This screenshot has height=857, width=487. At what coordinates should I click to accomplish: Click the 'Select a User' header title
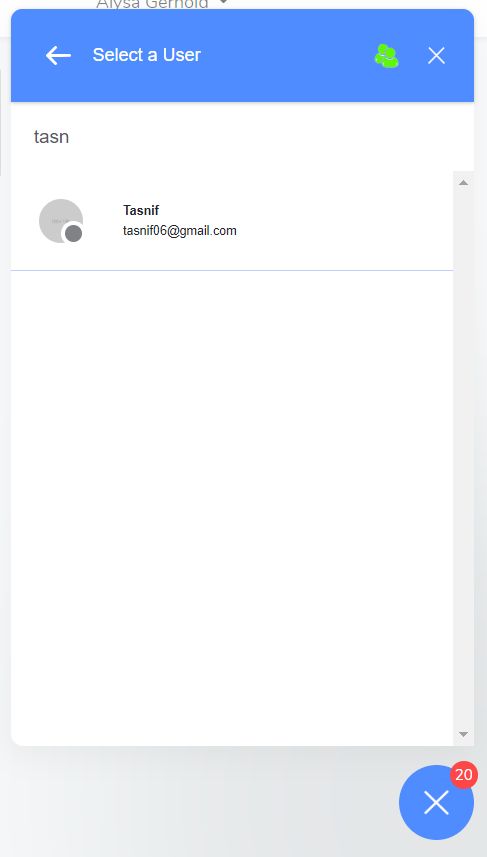(x=146, y=55)
